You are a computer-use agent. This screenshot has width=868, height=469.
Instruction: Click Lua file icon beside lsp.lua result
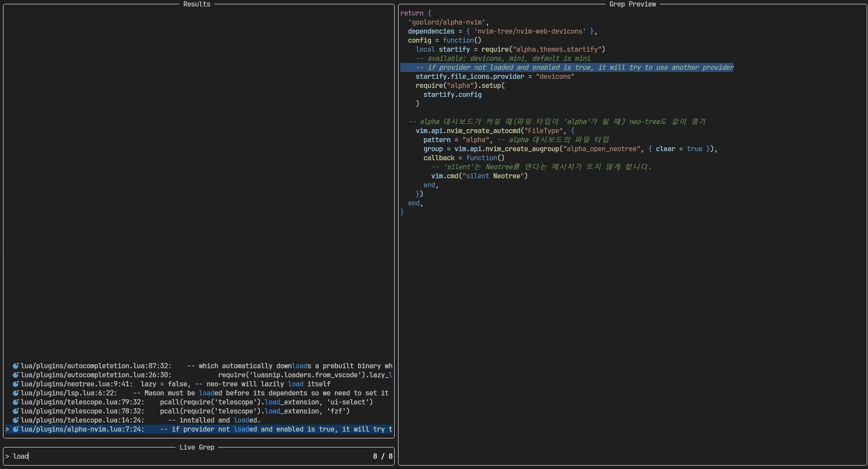click(x=16, y=393)
